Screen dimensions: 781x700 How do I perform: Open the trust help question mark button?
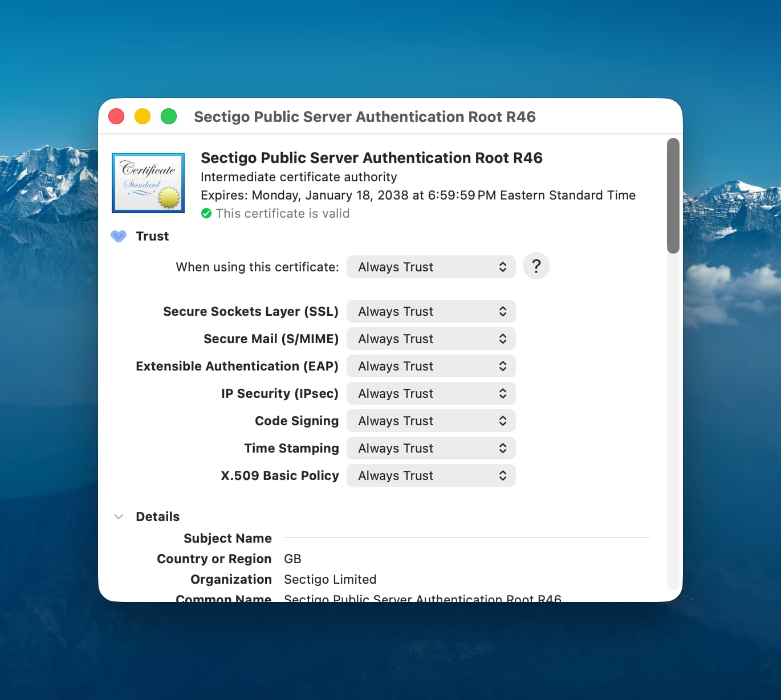pos(536,266)
